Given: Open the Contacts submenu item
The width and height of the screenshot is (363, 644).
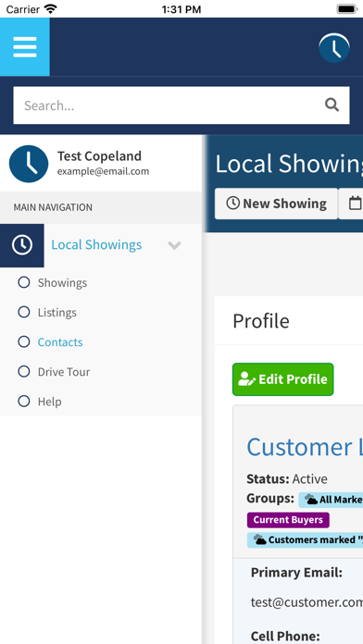Looking at the screenshot, I should tap(60, 342).
